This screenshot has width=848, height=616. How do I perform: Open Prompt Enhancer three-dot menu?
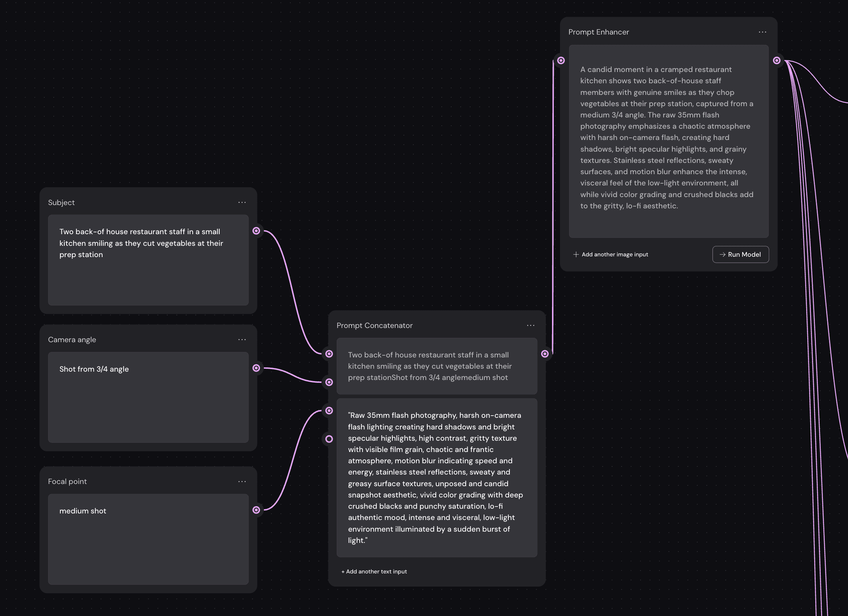pos(763,32)
